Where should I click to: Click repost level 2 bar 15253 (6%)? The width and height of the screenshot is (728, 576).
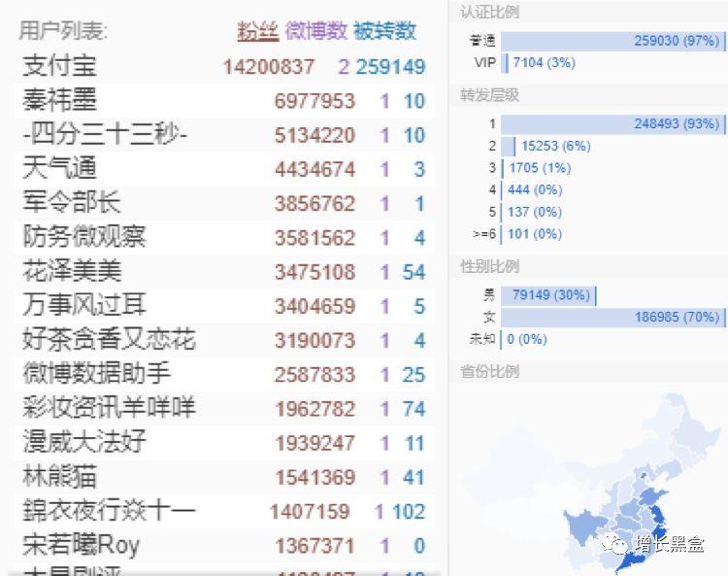(508, 146)
